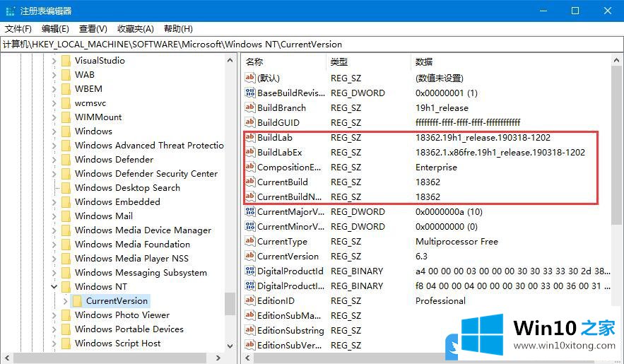Click the string icon of (默认) value

click(250, 78)
